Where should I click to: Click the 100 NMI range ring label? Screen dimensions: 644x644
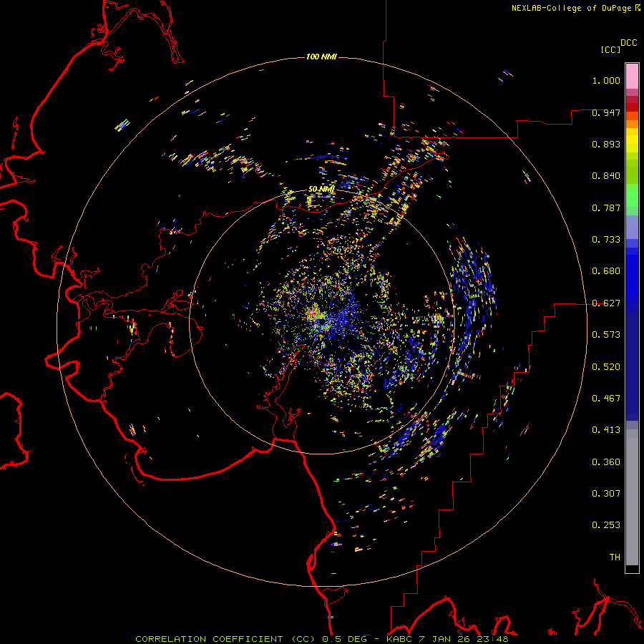pos(321,57)
